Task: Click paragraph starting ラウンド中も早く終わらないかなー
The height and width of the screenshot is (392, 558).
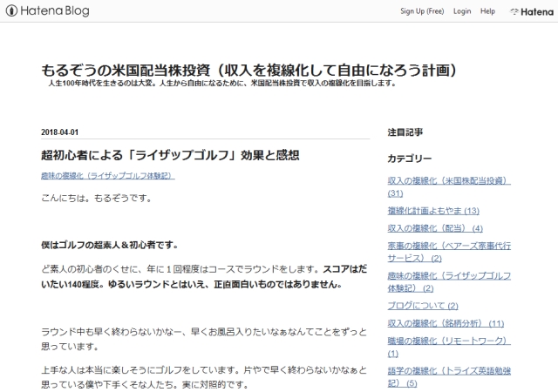Action: [x=204, y=339]
